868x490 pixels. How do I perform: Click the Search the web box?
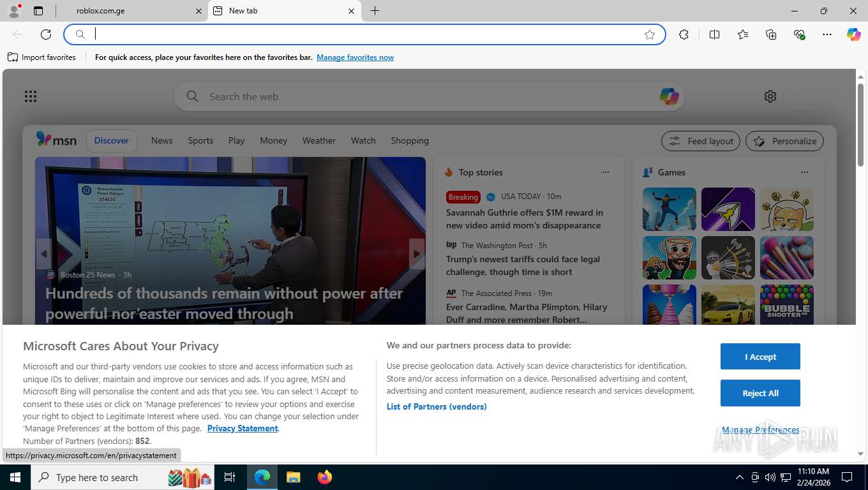429,96
